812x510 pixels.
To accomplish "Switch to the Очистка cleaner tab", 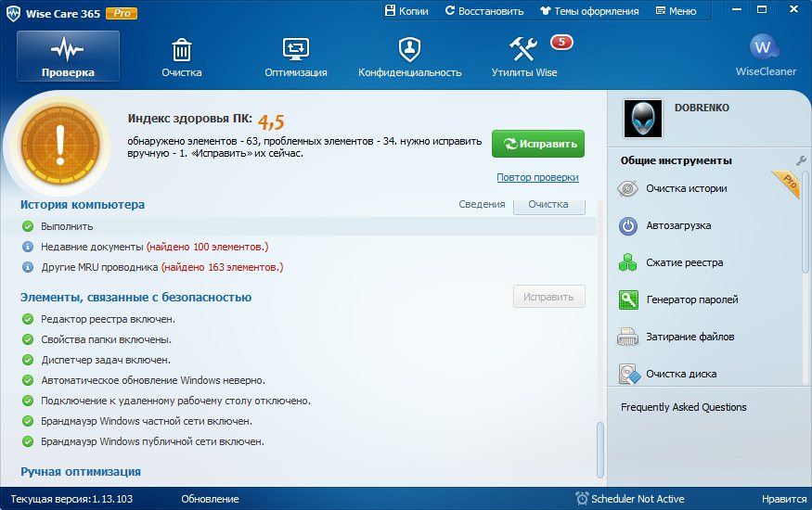I will tap(181, 57).
